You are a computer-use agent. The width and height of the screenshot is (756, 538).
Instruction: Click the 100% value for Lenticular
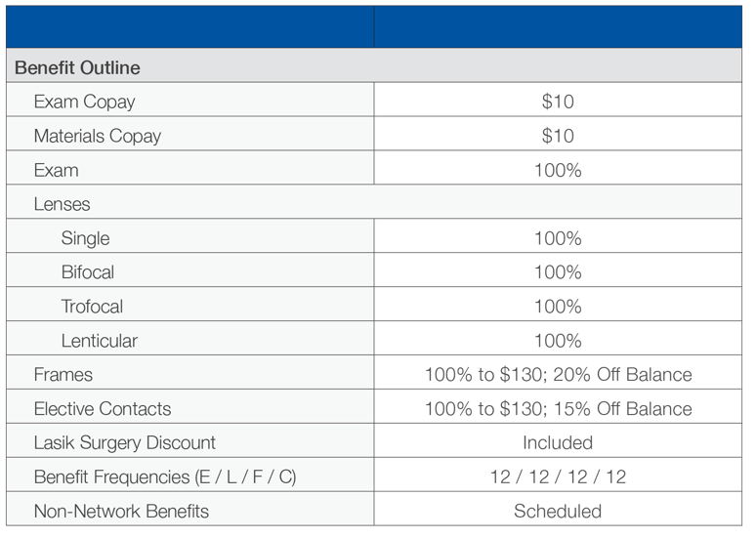[x=558, y=341]
